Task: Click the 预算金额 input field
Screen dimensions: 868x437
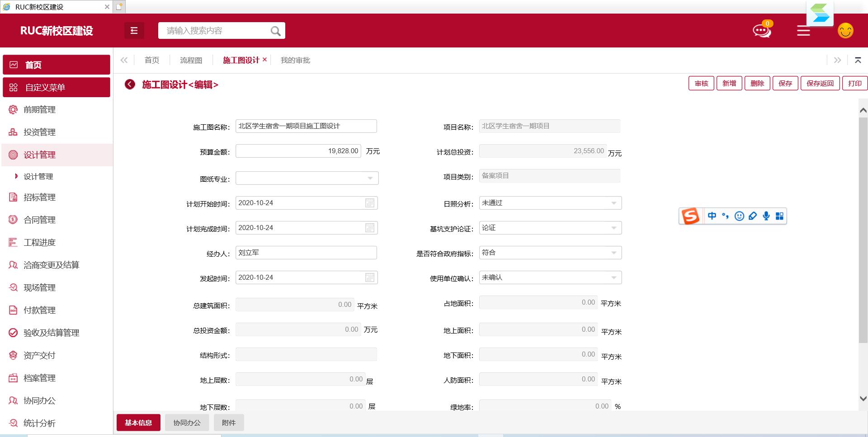Action: pos(298,151)
